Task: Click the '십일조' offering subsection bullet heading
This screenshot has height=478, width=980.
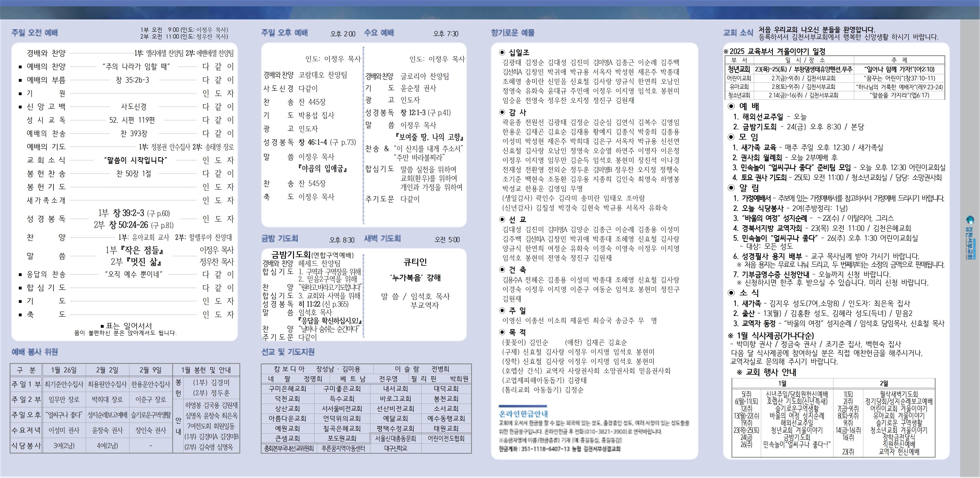Action: coord(514,53)
